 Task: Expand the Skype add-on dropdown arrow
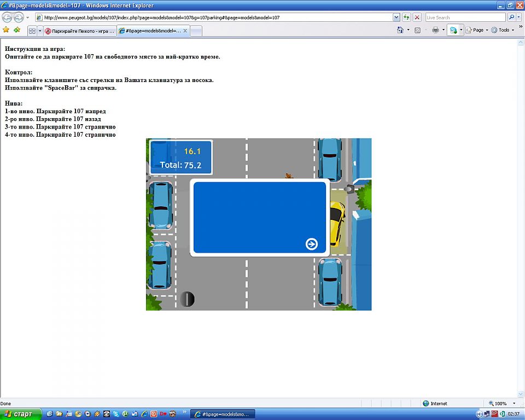coord(460,30)
